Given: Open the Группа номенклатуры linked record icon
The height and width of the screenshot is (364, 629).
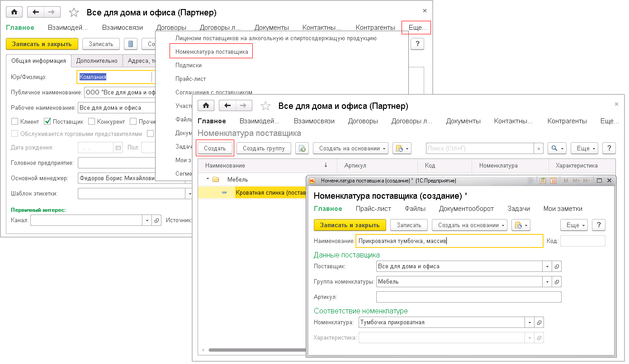Looking at the screenshot, I should pyautogui.click(x=557, y=282).
